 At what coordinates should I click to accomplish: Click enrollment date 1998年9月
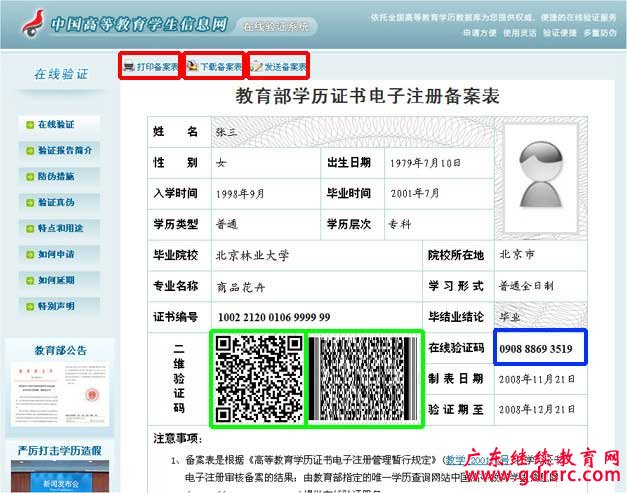pos(240,194)
